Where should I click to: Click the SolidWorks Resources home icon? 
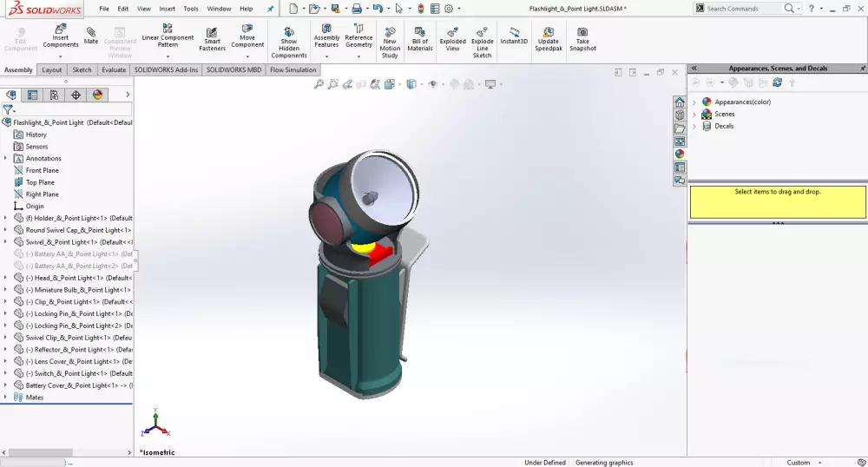(680, 102)
